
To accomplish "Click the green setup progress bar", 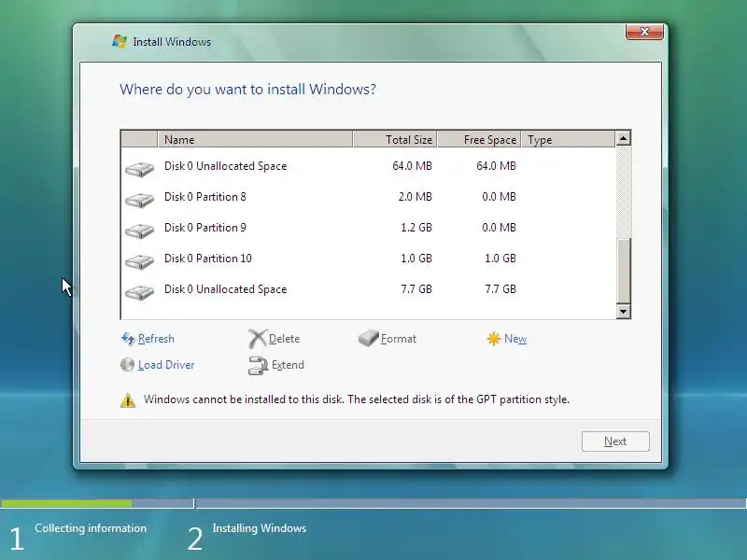I will (x=66, y=503).
